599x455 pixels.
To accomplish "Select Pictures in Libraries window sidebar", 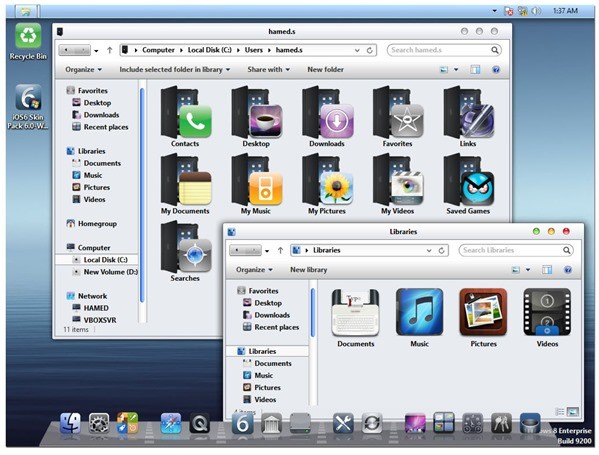I will pos(262,387).
